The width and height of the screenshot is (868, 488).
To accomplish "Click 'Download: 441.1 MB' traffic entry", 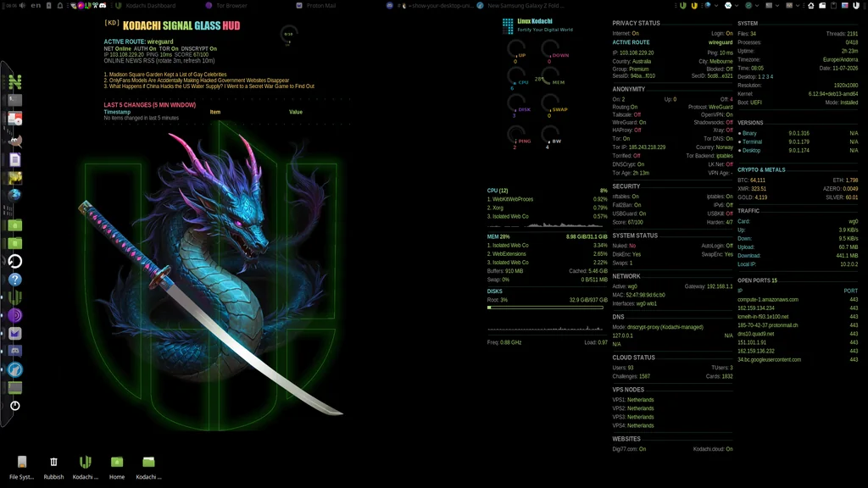I will tap(798, 256).
